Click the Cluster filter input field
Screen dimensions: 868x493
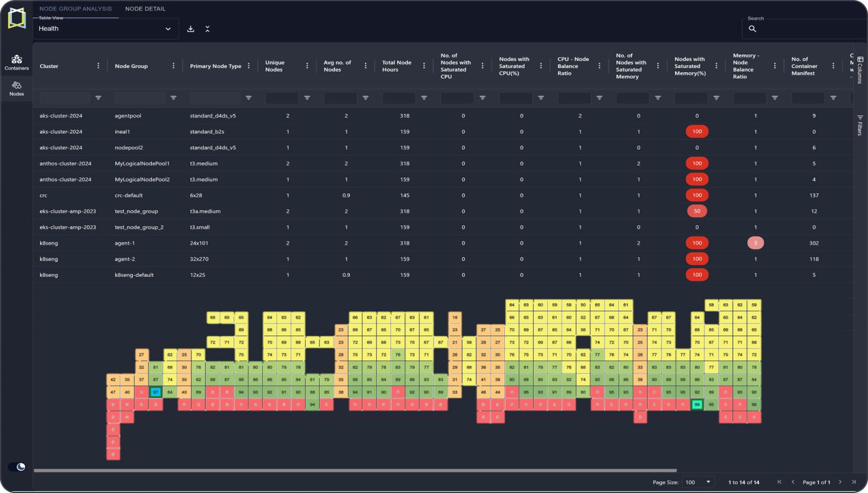(x=65, y=98)
